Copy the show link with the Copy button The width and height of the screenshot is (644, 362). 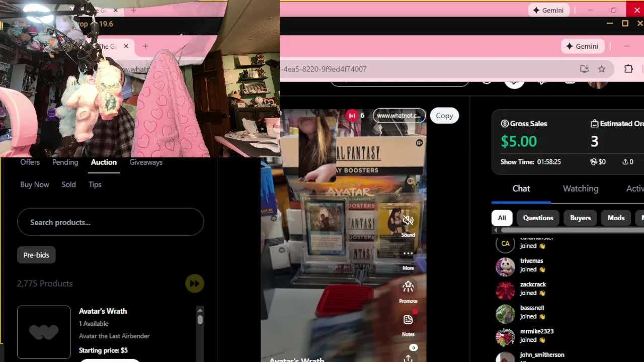pyautogui.click(x=444, y=116)
